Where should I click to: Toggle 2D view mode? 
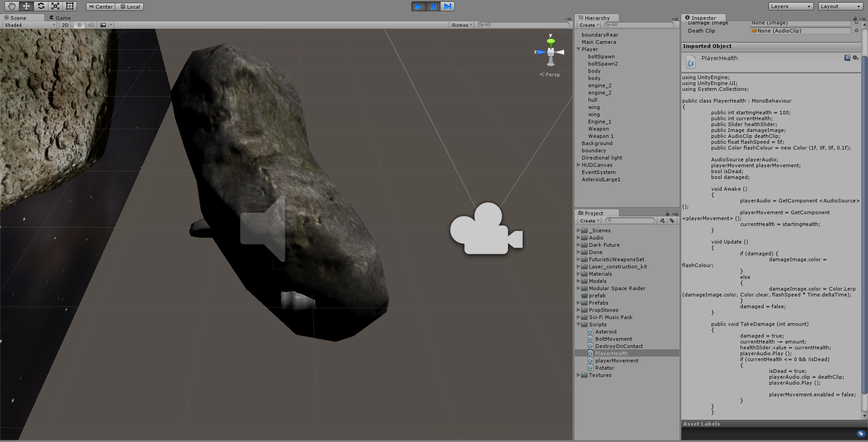[65, 25]
